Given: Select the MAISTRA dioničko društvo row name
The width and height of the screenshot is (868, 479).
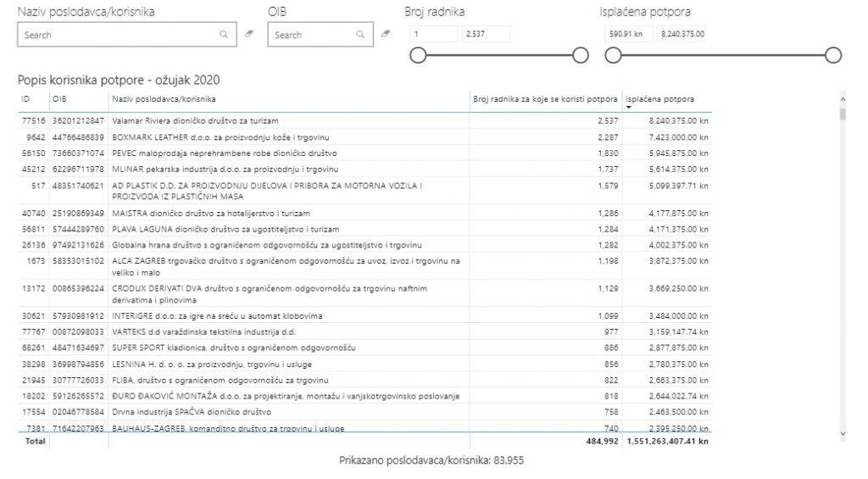Looking at the screenshot, I should (211, 213).
